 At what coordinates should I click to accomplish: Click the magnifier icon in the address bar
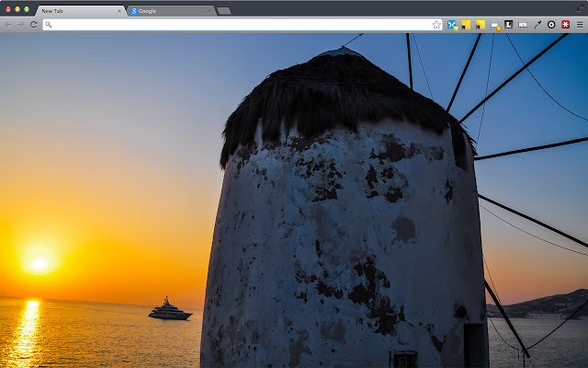click(x=49, y=25)
